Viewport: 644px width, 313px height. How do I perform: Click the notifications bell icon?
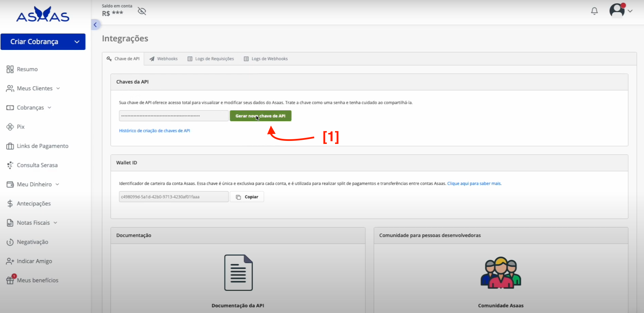point(594,11)
